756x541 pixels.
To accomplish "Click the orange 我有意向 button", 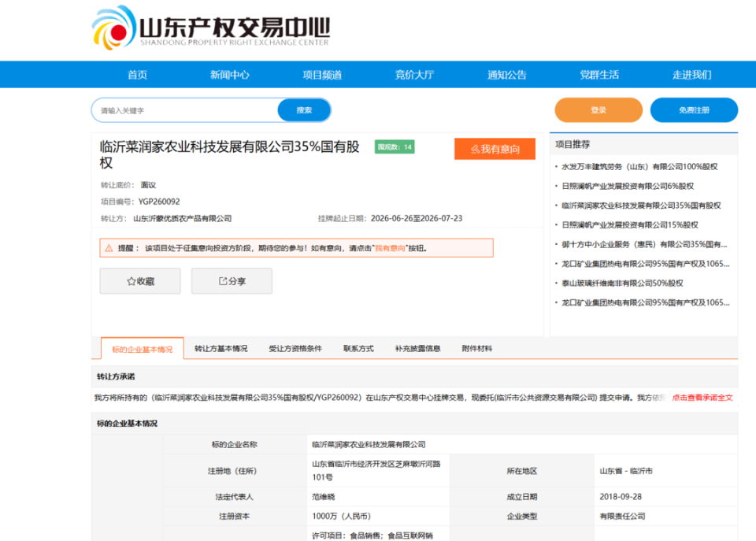I will coord(495,149).
